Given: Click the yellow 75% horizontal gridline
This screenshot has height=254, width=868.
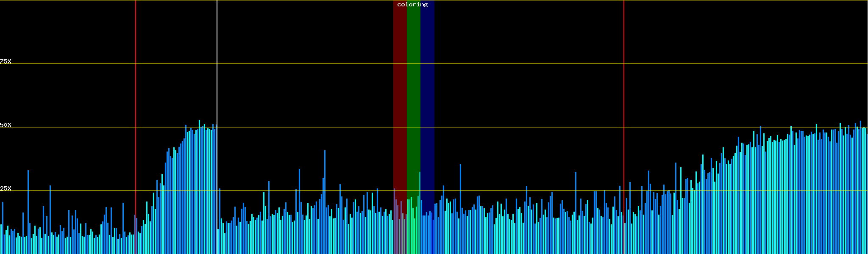Looking at the screenshot, I should tap(509, 64).
